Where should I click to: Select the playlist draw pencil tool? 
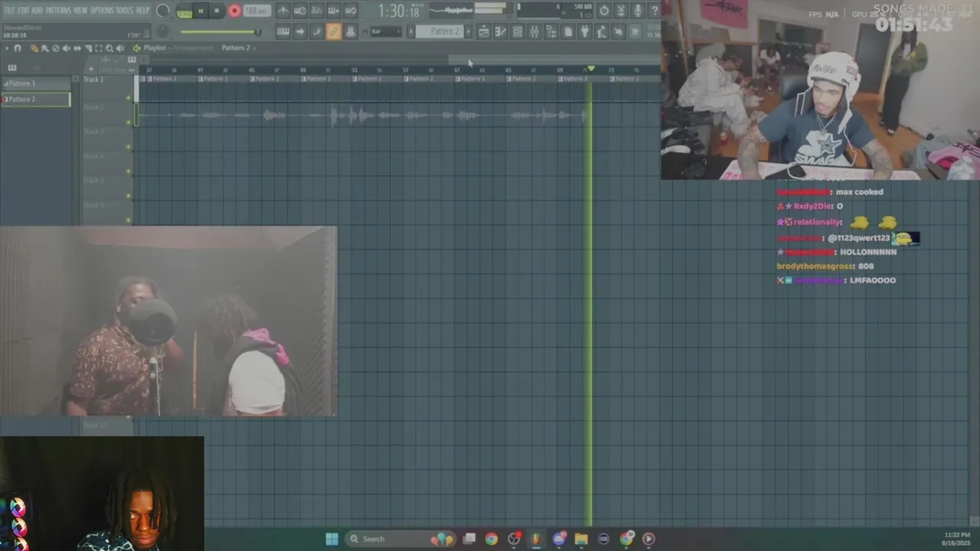pos(34,48)
